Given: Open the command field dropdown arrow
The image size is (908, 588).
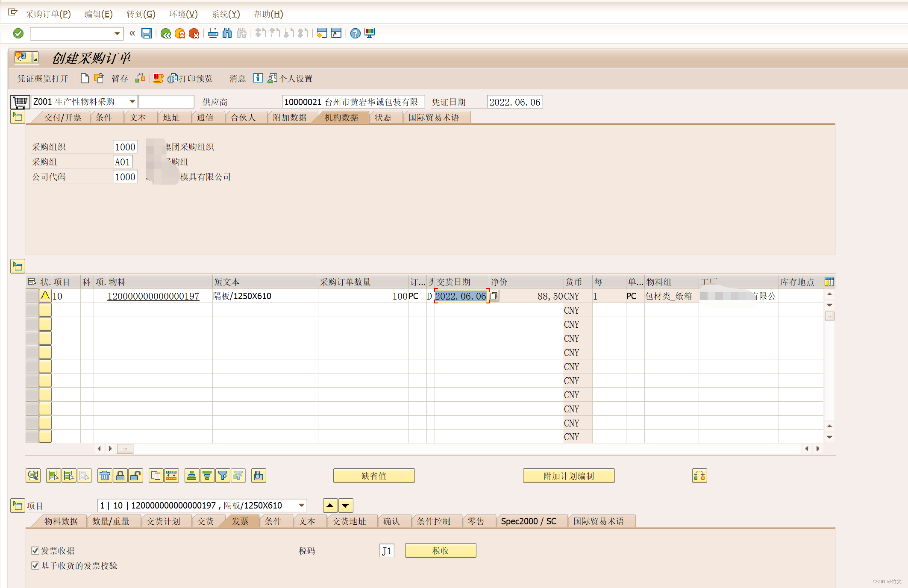Looking at the screenshot, I should coord(117,33).
